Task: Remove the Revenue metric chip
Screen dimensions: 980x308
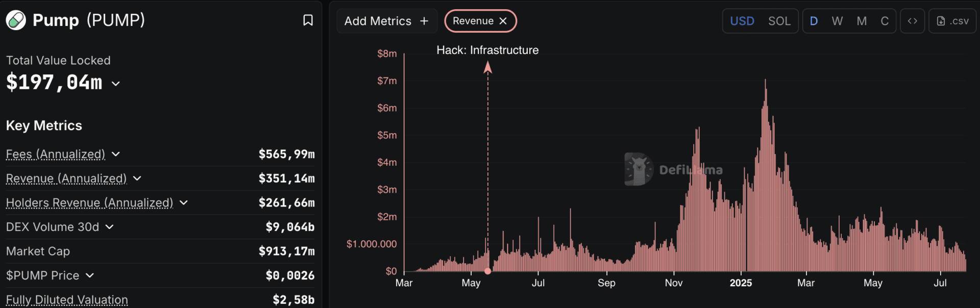Action: point(503,21)
